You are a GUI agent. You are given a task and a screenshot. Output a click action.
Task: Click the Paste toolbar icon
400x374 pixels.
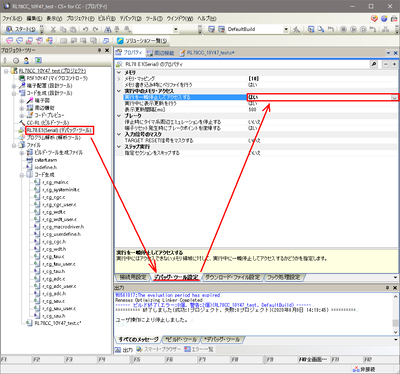(73, 30)
